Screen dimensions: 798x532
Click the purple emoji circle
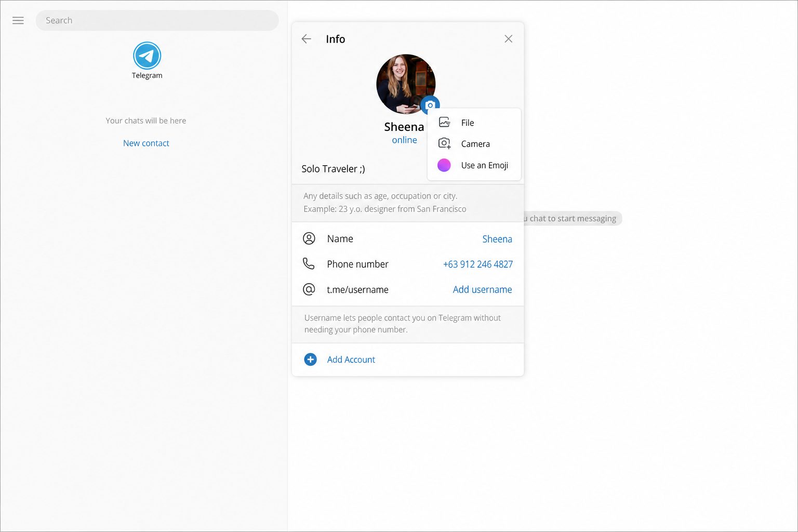pyautogui.click(x=444, y=165)
